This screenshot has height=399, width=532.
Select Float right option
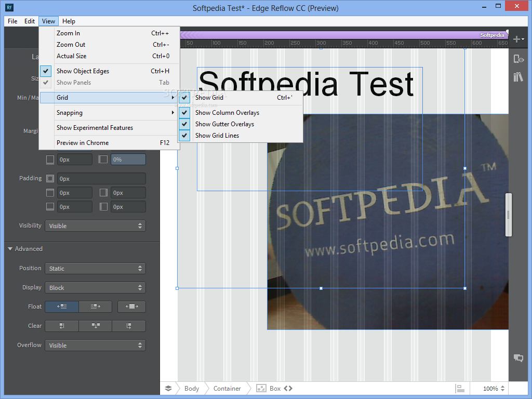96,307
